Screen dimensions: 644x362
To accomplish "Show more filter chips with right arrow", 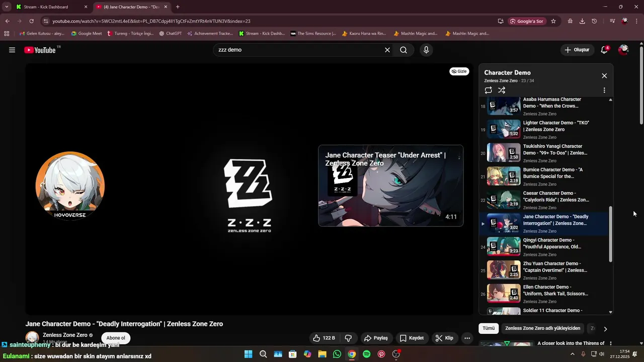I will coord(605,329).
